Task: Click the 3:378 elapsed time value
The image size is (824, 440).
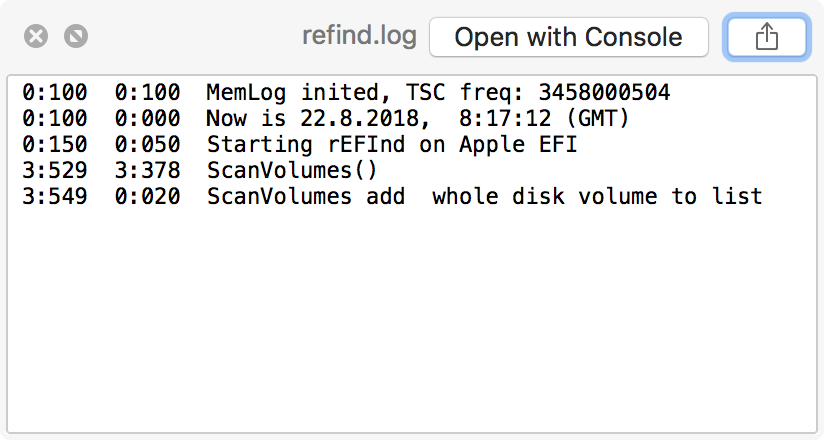Action: 148,171
